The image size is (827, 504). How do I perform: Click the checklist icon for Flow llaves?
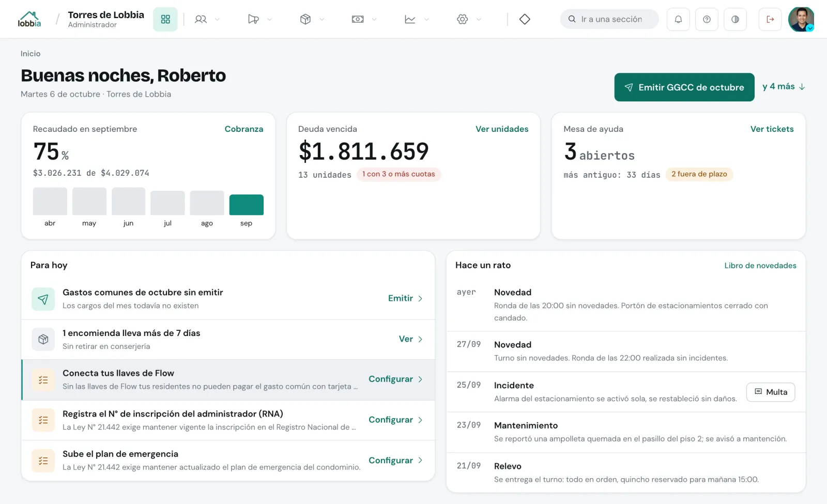(43, 380)
